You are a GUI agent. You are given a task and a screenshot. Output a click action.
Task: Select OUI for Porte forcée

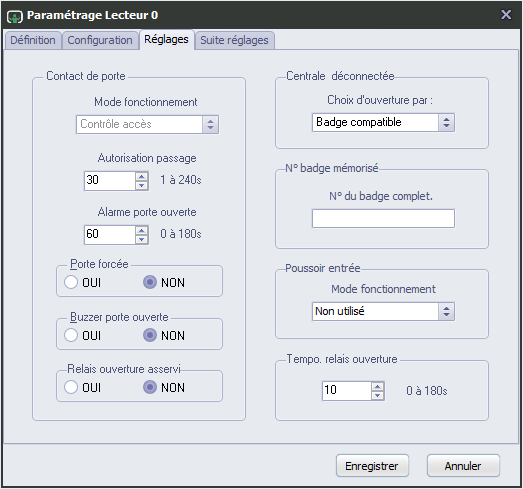pos(71,282)
